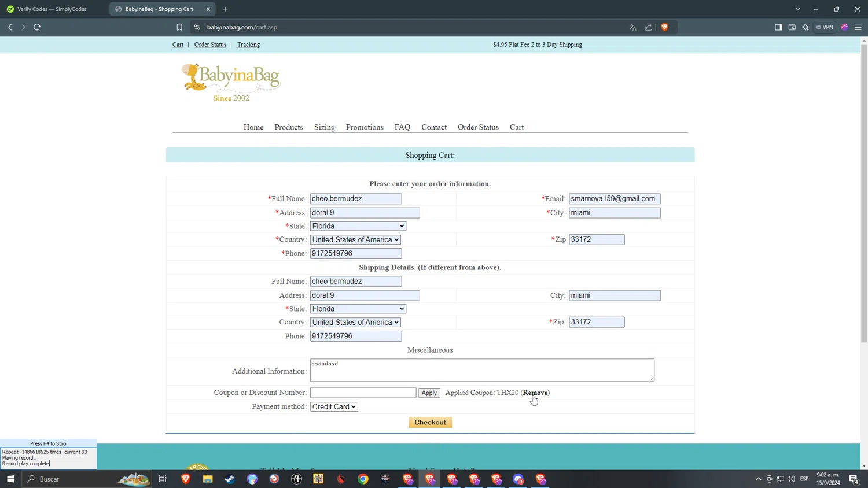The height and width of the screenshot is (488, 868).
Task: Open Order Status in the main navigation
Action: click(x=478, y=127)
